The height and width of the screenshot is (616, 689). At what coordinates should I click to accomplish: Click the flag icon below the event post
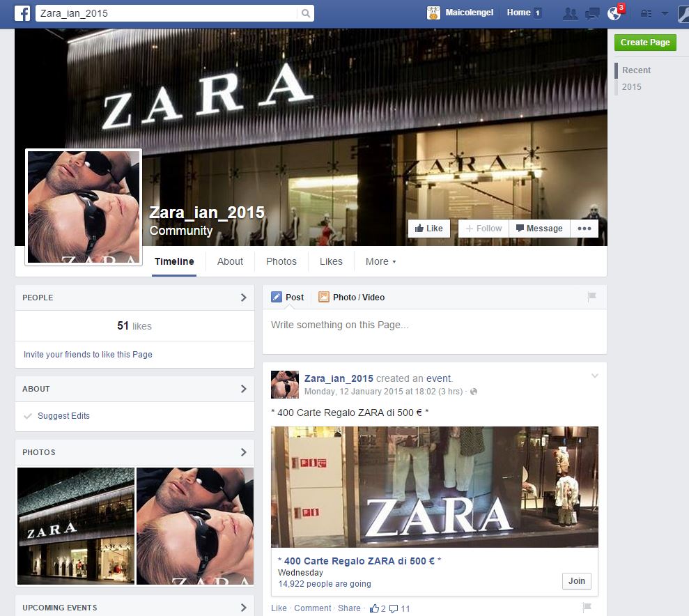tap(587, 607)
